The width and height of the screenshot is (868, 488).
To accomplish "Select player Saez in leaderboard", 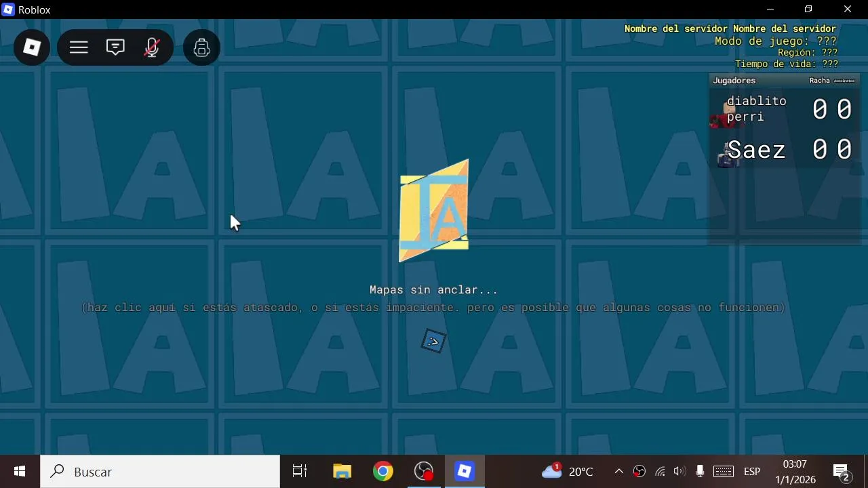I will click(x=785, y=150).
